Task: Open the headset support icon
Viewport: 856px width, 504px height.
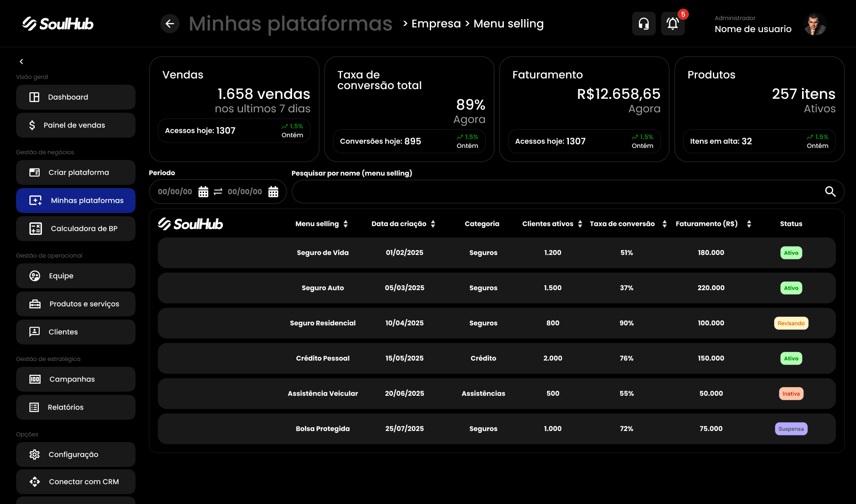Action: coord(644,24)
